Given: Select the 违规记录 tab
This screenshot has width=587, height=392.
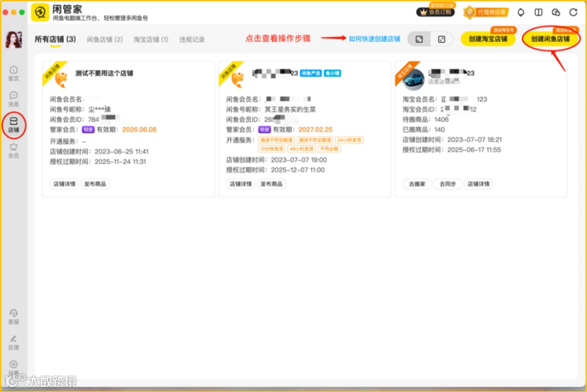Looking at the screenshot, I should 192,39.
